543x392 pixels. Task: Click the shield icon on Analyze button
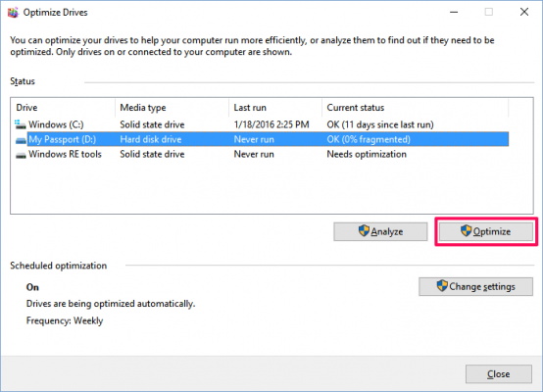[364, 230]
